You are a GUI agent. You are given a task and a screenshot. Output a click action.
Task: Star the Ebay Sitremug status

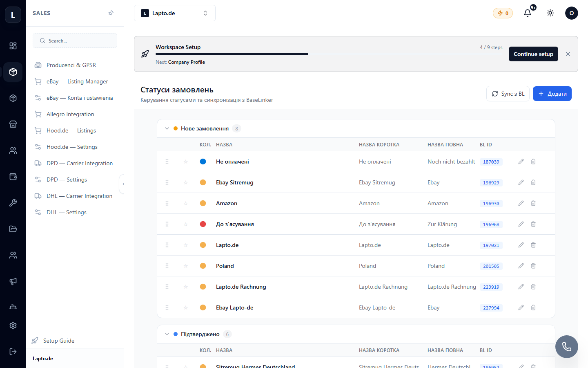click(x=186, y=182)
